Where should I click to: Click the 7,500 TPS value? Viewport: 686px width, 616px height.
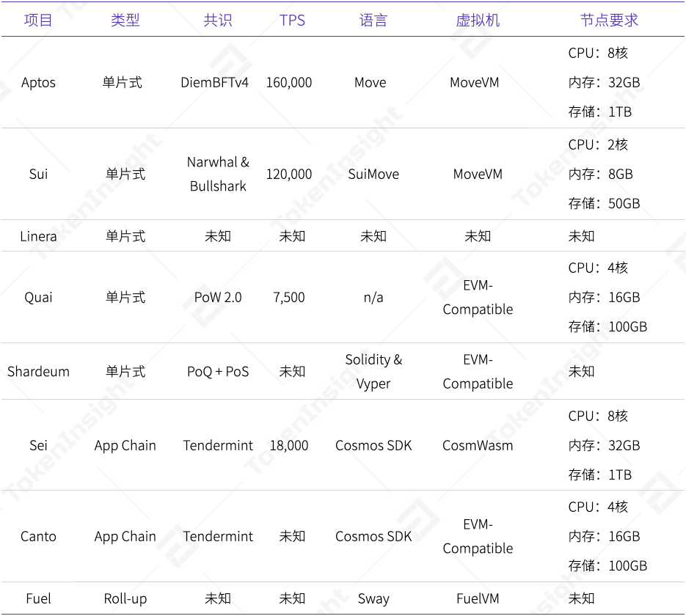289,297
